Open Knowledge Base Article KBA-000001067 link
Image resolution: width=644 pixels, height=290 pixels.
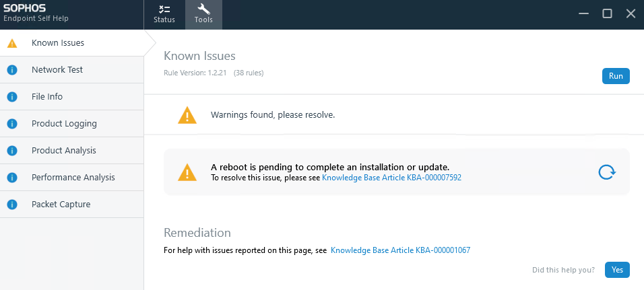[x=400, y=250]
